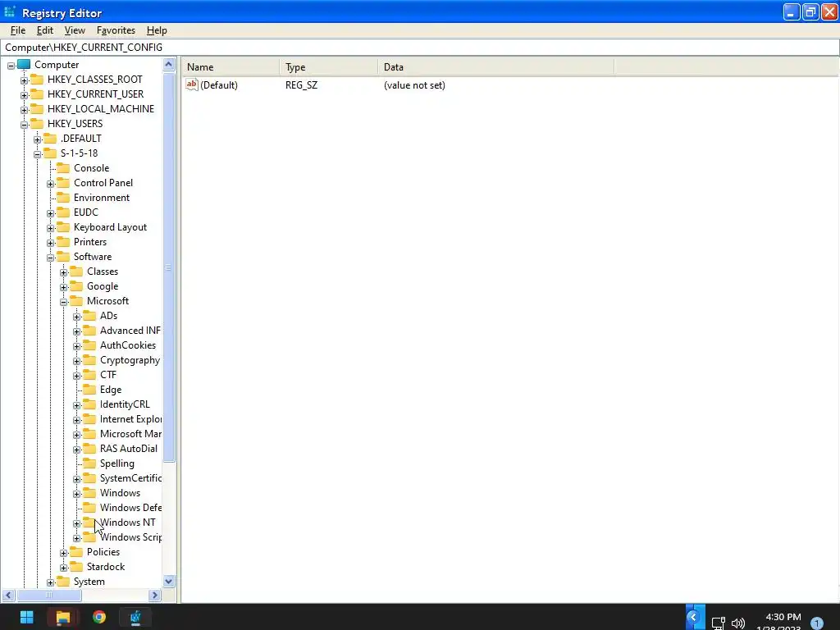This screenshot has width=840, height=630.
Task: Open the View menu
Action: pos(75,30)
